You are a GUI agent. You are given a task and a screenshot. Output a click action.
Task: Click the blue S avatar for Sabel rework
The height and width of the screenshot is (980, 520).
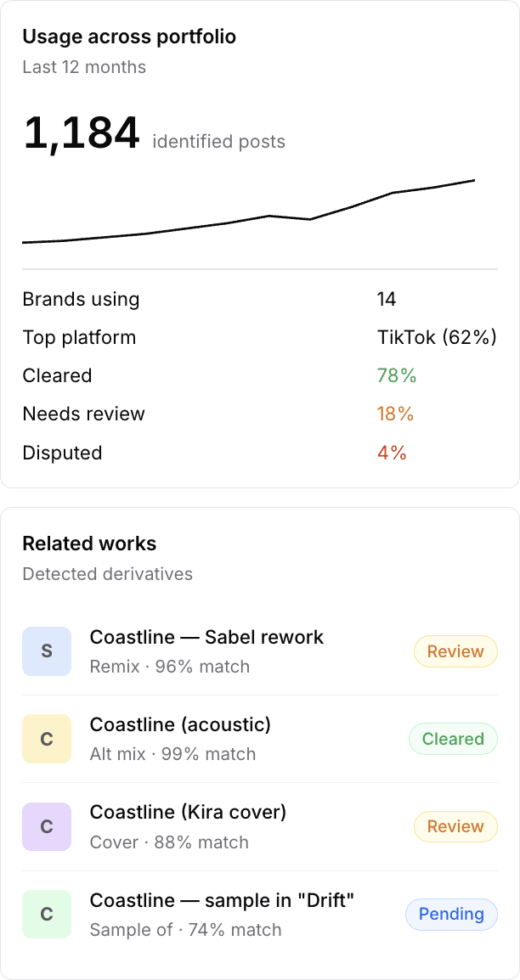[x=47, y=651]
